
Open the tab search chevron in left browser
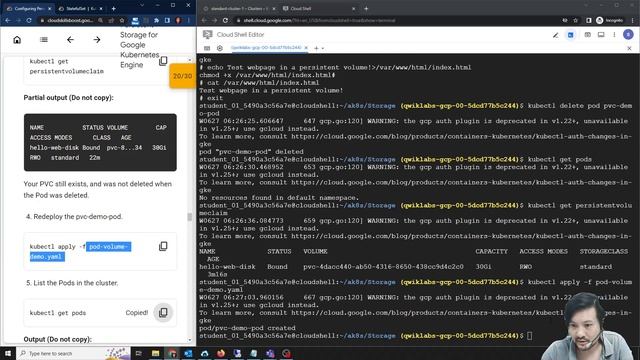pos(142,5)
